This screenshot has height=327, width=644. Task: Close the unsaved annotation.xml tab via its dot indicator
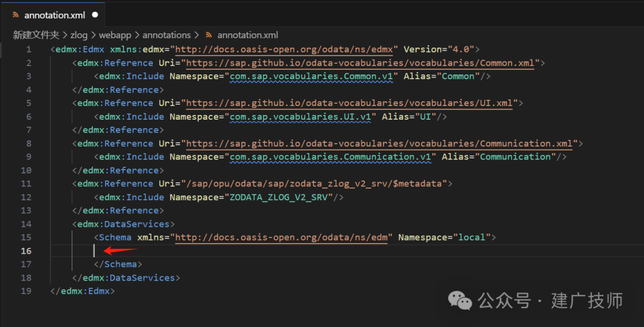(95, 15)
